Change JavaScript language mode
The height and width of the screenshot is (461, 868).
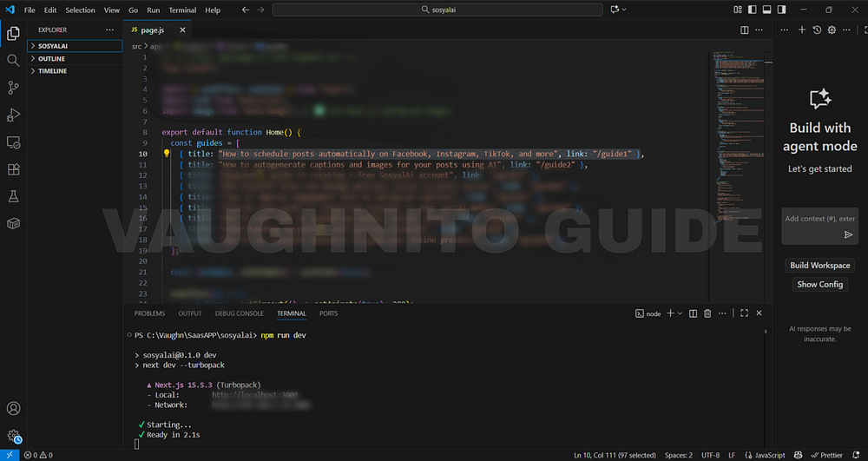(765, 455)
